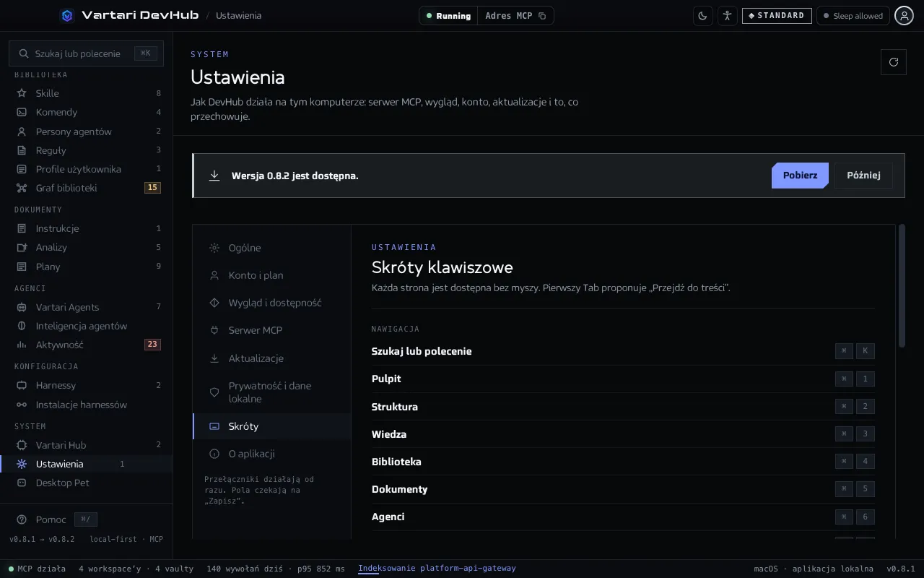The width and height of the screenshot is (924, 578).
Task: Open Vartari Hub in the sidebar
Action: coord(87,445)
